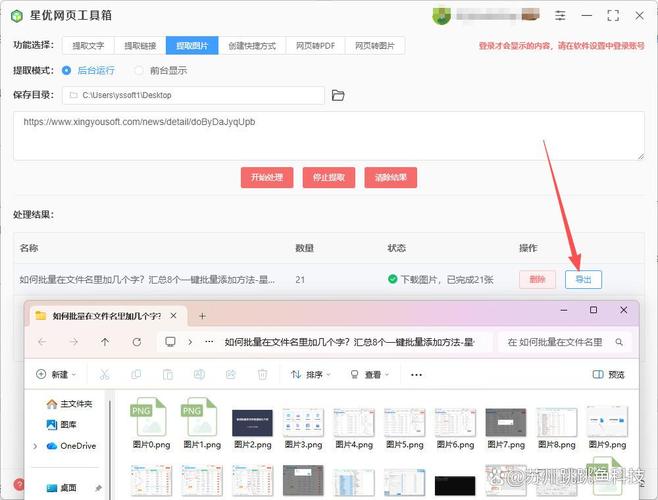Click the red login notice text
This screenshot has width=658, height=500.
pyautogui.click(x=561, y=46)
